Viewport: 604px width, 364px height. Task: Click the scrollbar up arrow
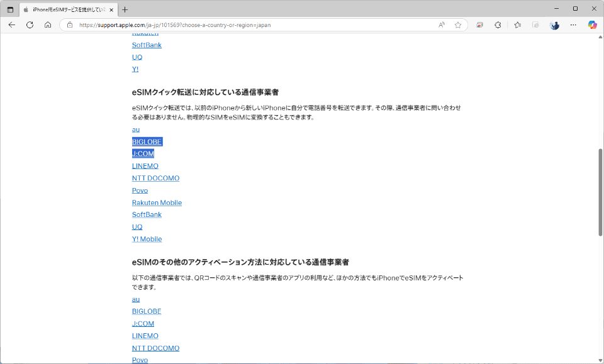coord(600,37)
